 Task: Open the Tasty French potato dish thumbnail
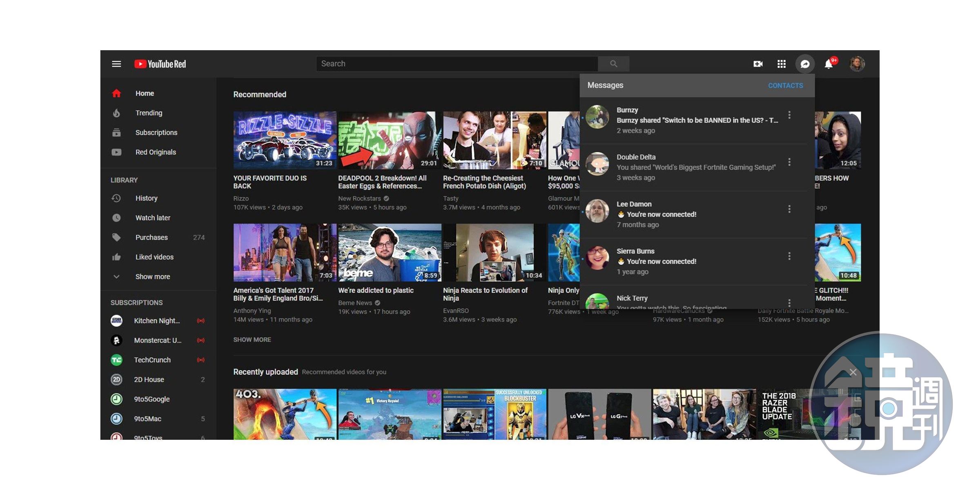pos(494,140)
